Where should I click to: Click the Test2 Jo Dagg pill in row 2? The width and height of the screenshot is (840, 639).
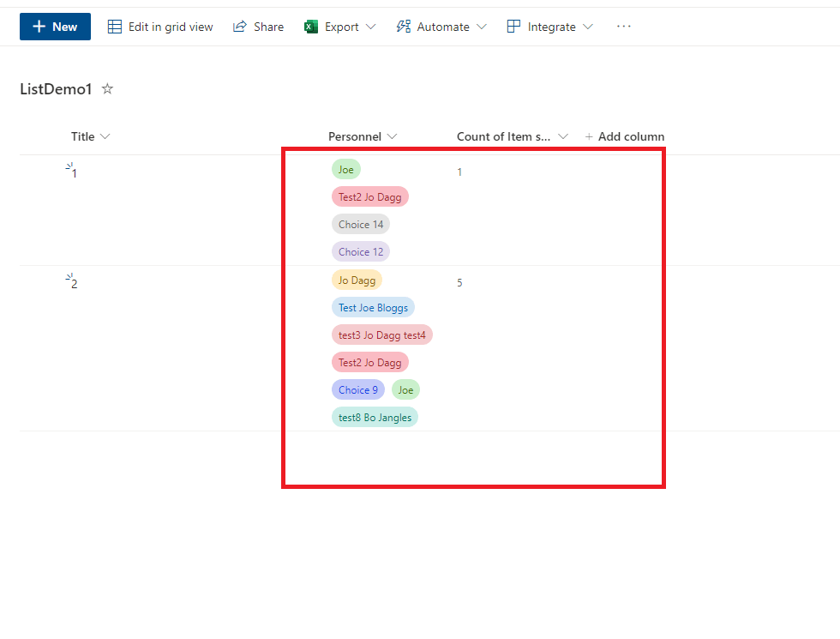coord(370,362)
